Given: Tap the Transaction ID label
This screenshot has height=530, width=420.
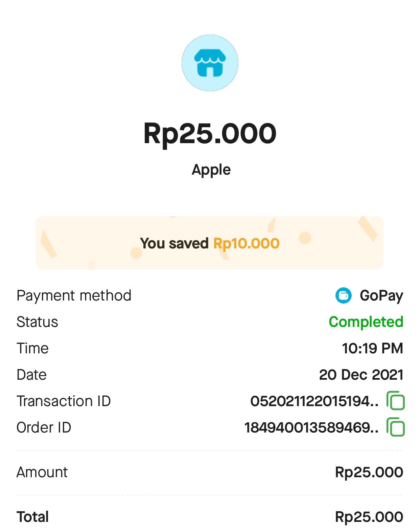Looking at the screenshot, I should click(64, 401).
